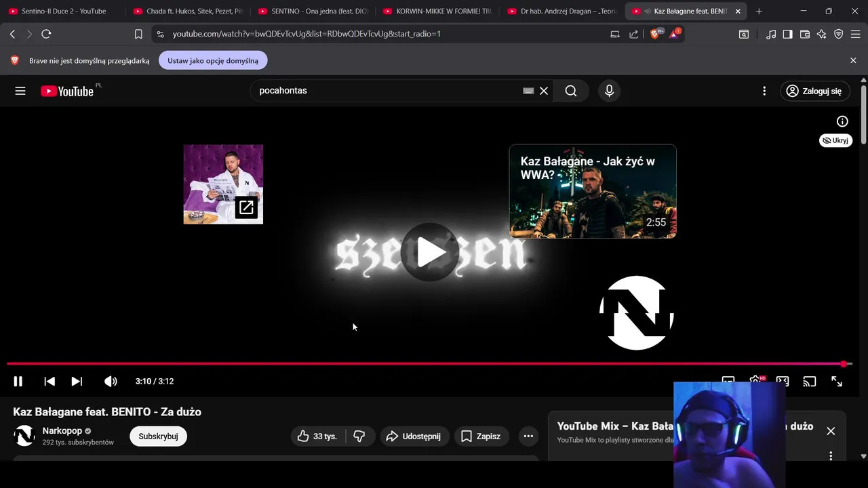
Task: Install app icon in address bar
Action: 615,34
